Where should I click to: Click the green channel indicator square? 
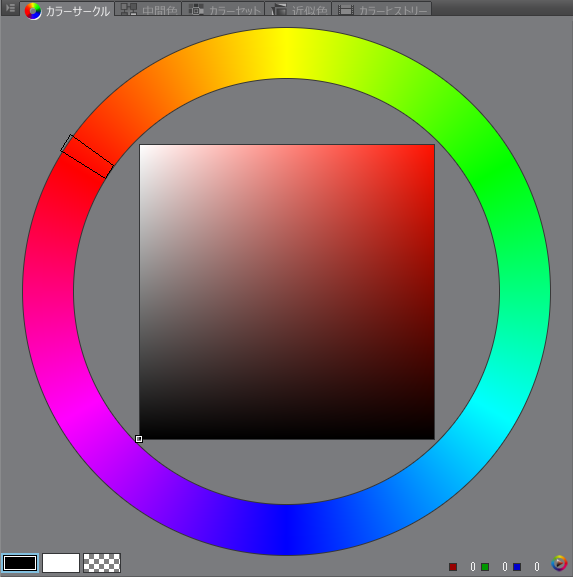(x=485, y=567)
